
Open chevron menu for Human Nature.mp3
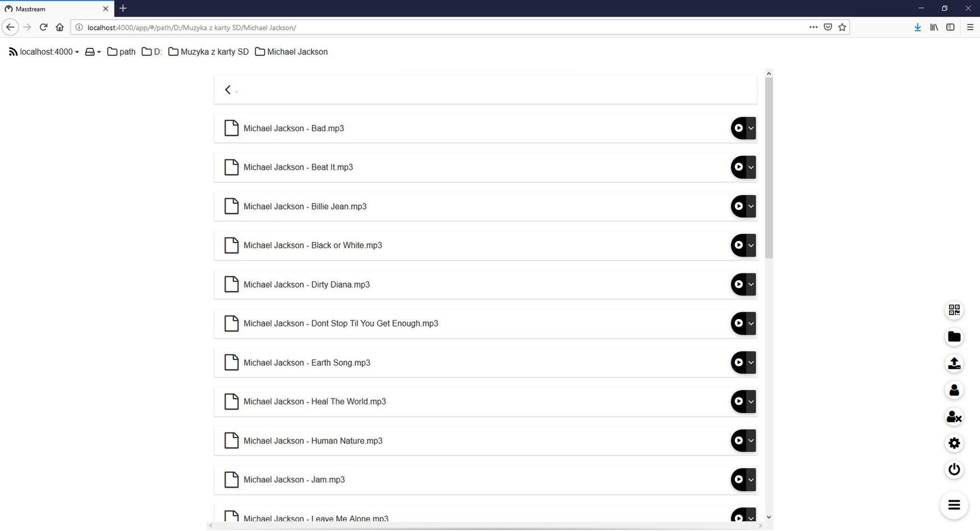(x=751, y=440)
